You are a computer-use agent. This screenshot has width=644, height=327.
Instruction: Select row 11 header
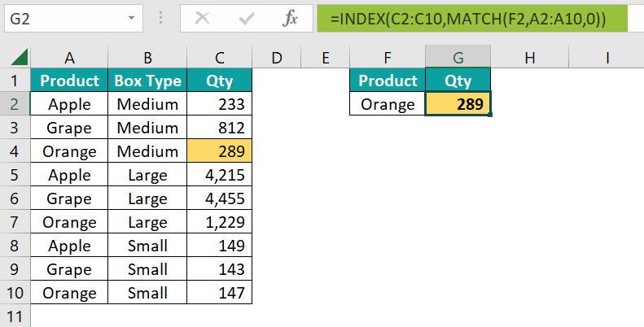pyautogui.click(x=15, y=316)
